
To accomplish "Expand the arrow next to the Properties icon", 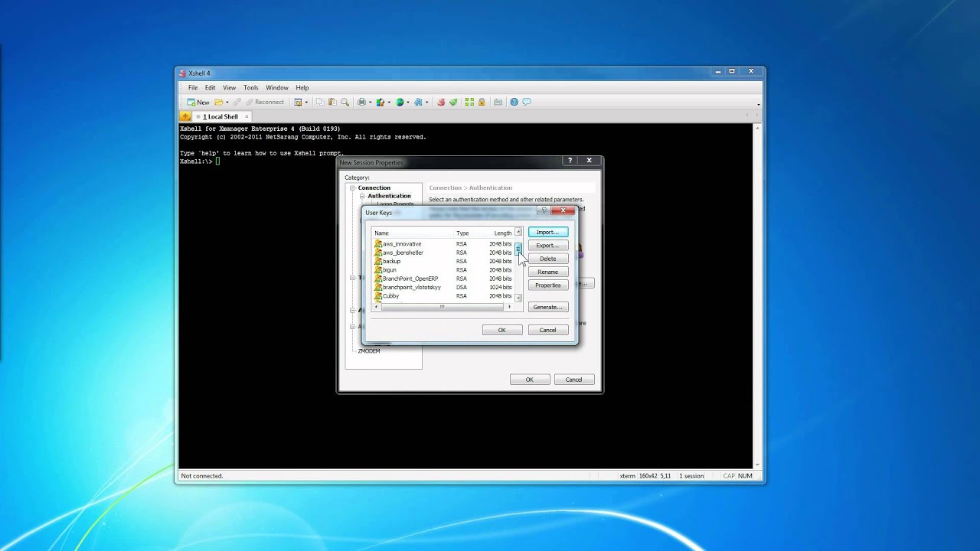I will pos(306,102).
